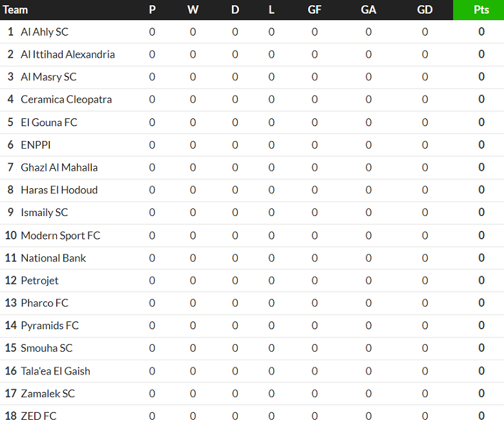Open Pyramids FC team page
The height and width of the screenshot is (434, 504).
tap(50, 325)
